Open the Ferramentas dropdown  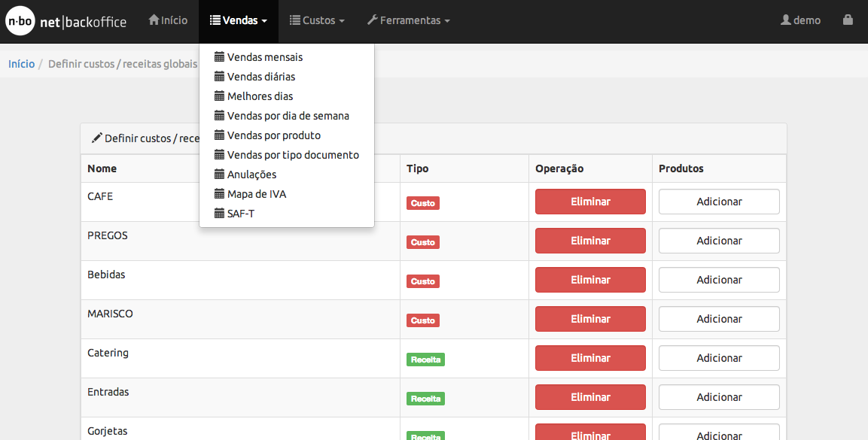click(x=409, y=20)
